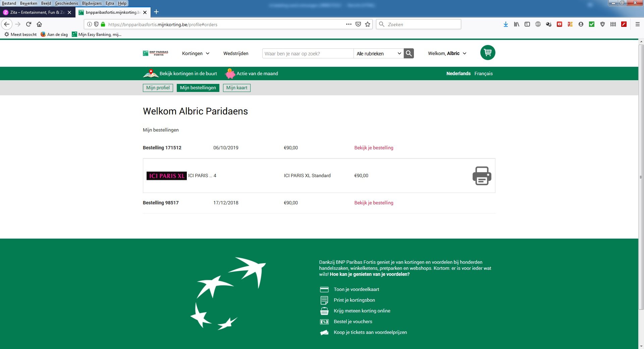The image size is (644, 349).
Task: Open the search magnifier button
Action: pyautogui.click(x=409, y=53)
